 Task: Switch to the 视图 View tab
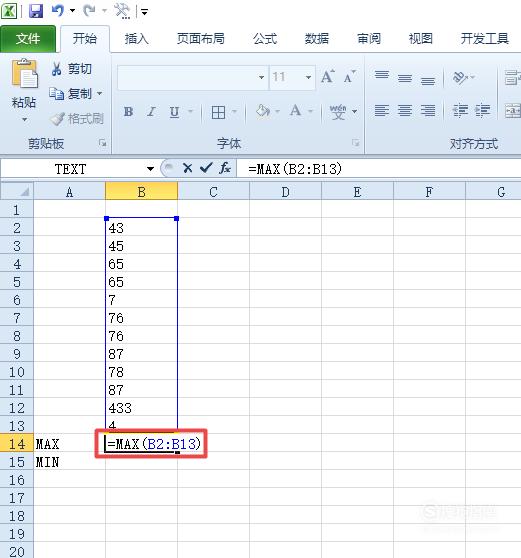tap(421, 39)
